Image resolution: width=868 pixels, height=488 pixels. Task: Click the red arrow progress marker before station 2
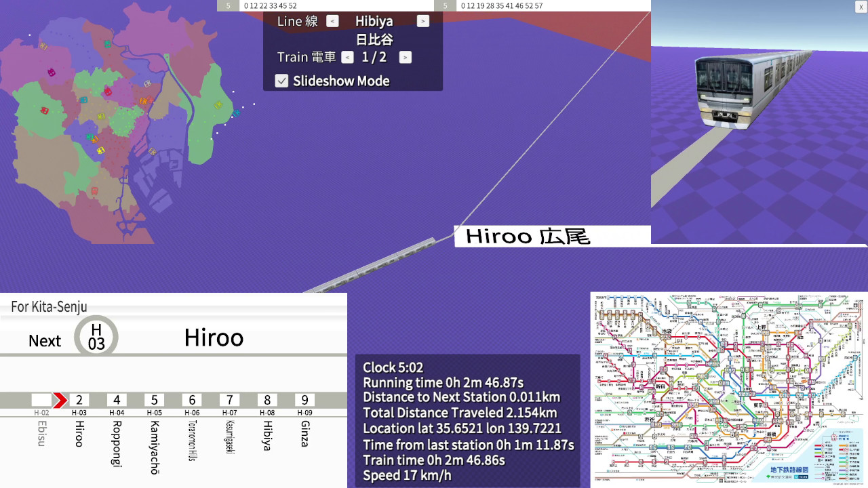point(60,400)
